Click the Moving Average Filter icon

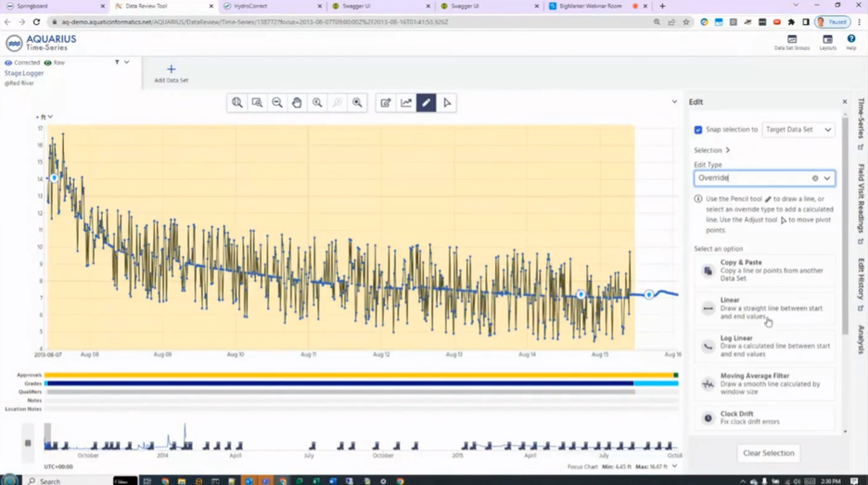coord(708,384)
